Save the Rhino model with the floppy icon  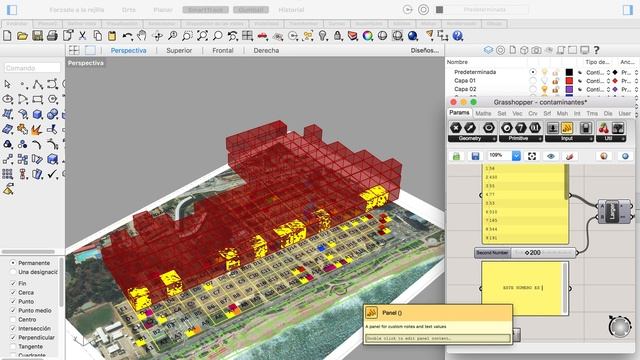pos(38,36)
